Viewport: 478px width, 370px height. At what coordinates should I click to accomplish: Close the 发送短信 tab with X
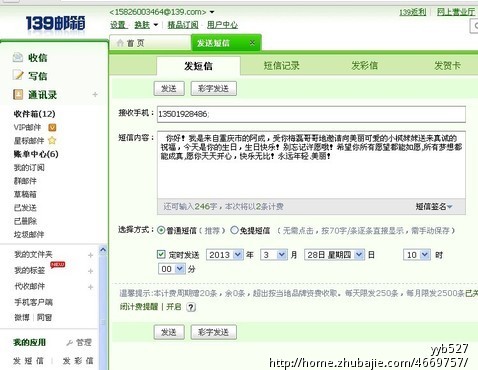(x=252, y=43)
